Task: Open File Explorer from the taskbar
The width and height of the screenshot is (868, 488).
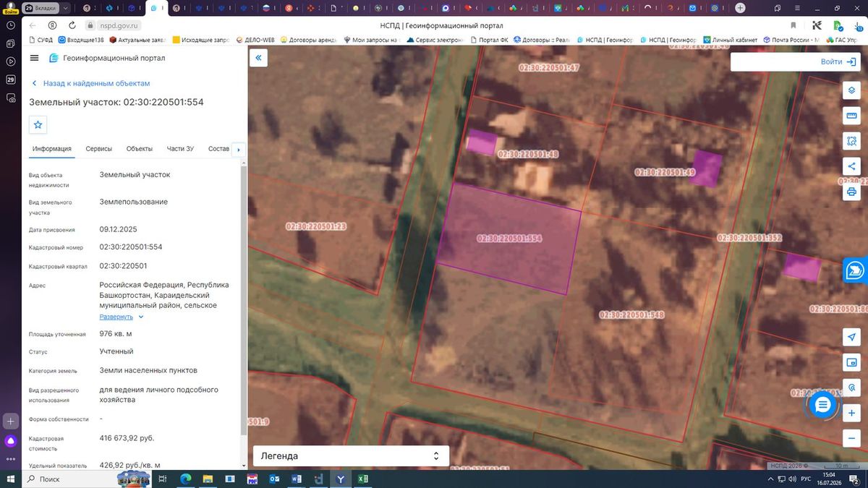Action: tap(208, 479)
